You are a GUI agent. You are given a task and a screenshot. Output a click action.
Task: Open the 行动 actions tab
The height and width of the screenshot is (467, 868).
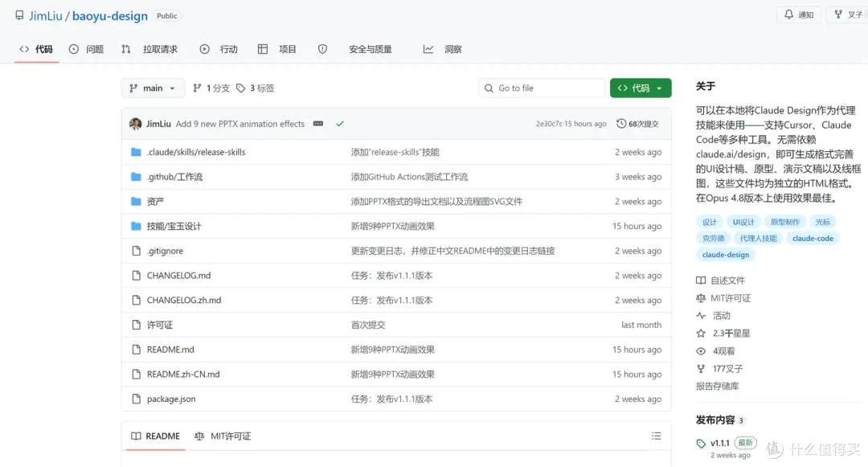click(x=219, y=49)
